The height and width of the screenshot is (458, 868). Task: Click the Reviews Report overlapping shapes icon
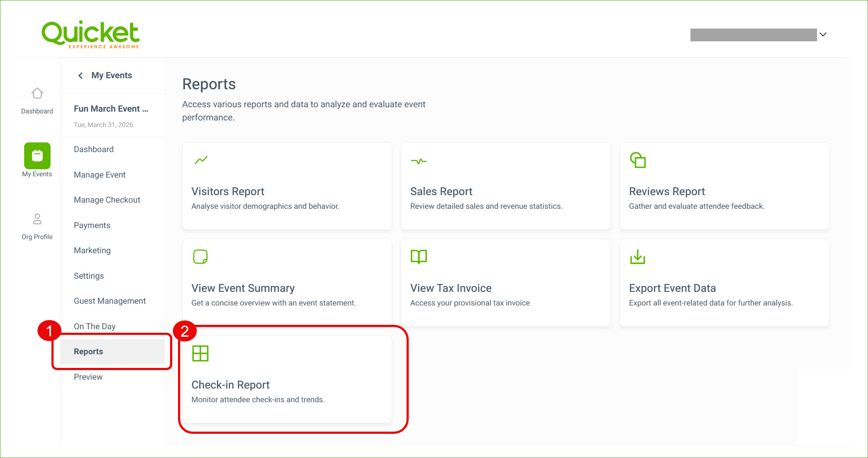coord(638,160)
